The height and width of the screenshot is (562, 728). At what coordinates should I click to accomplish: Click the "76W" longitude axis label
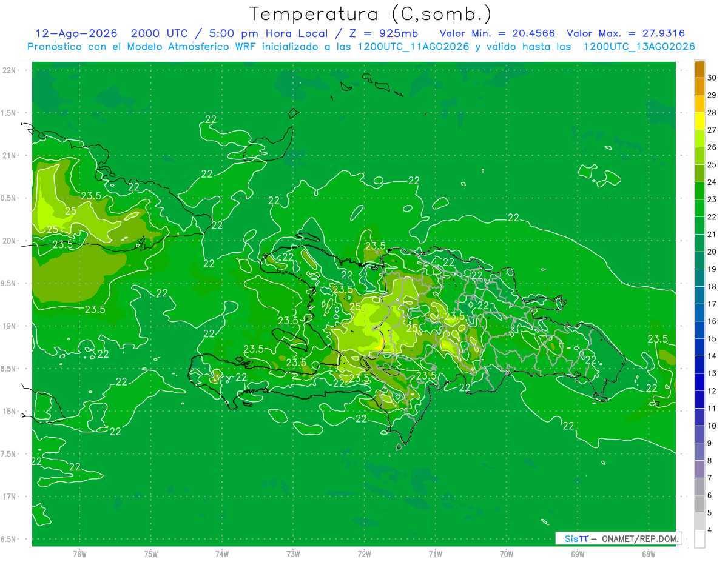tap(79, 554)
